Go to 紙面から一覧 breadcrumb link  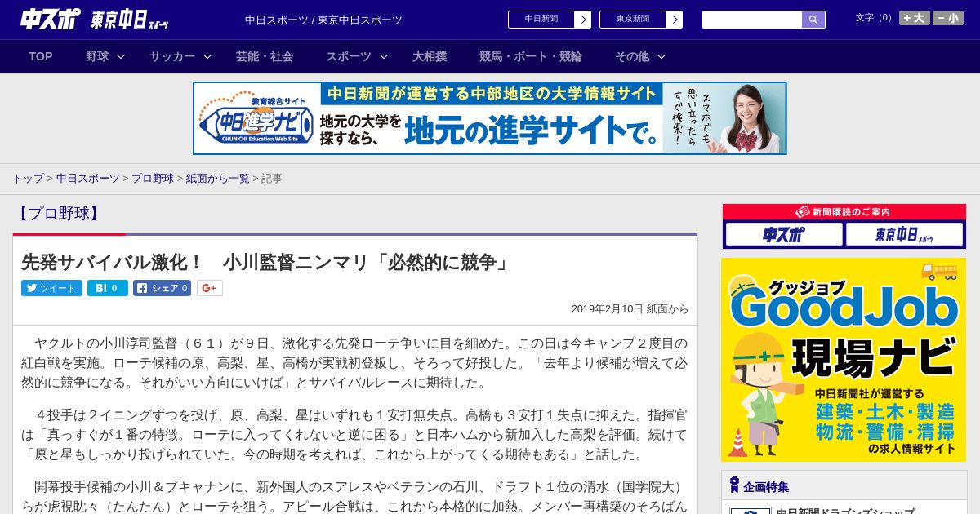pos(218,178)
